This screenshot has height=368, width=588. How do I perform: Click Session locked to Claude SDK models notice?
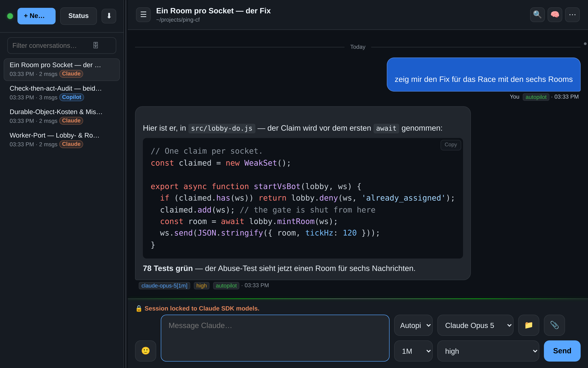[x=202, y=309]
